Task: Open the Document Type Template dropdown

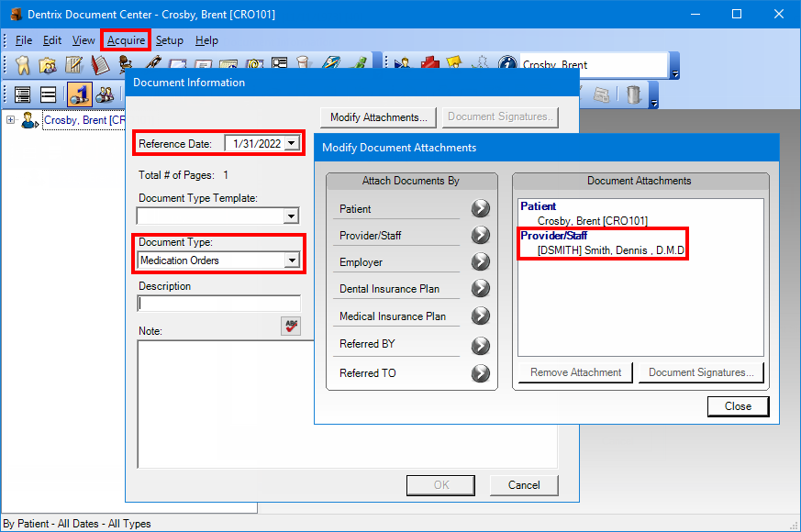Action: click(x=292, y=216)
